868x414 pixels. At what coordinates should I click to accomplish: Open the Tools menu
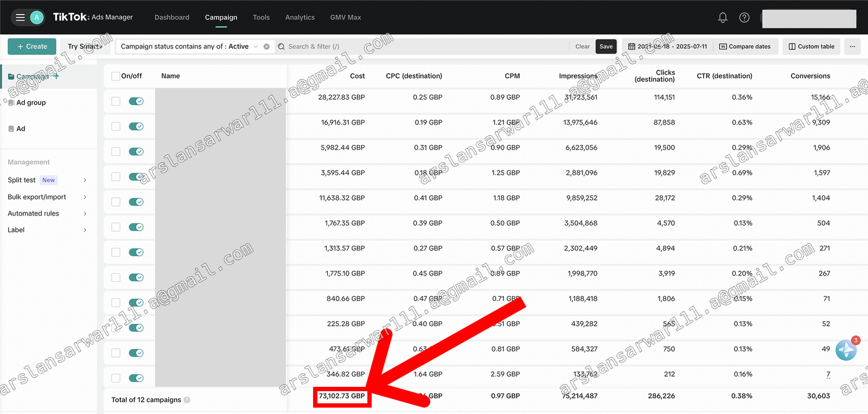(x=261, y=17)
